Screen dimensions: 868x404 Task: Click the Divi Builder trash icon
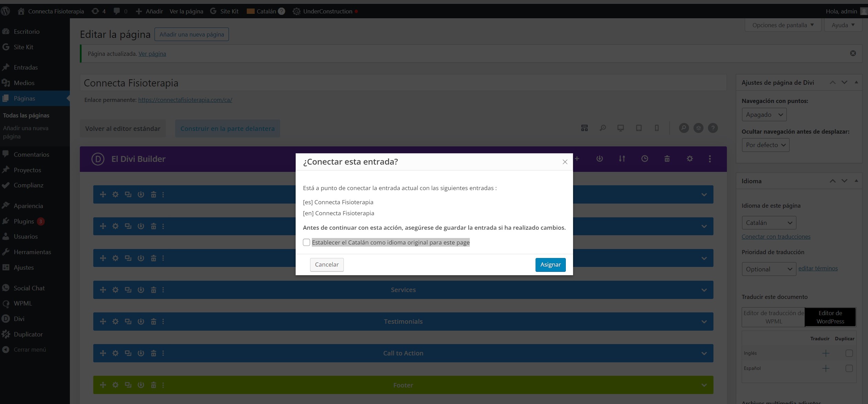pyautogui.click(x=667, y=159)
